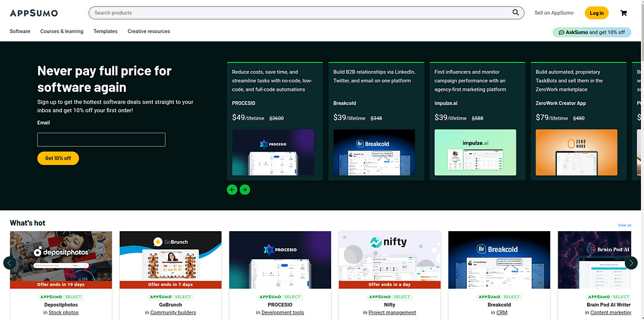Image resolution: width=644 pixels, height=320 pixels.
Task: Open Sell on AppSumo link
Action: pos(554,13)
